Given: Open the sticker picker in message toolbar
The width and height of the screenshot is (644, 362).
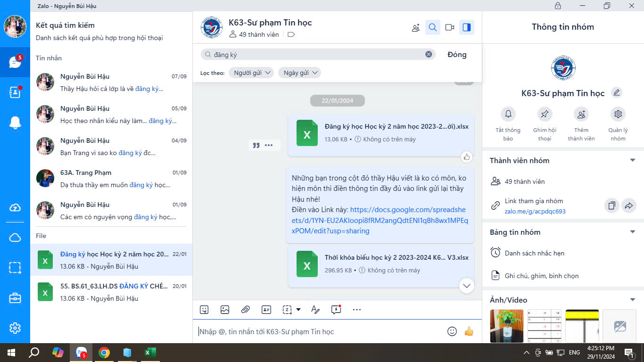Looking at the screenshot, I should coord(204,310).
